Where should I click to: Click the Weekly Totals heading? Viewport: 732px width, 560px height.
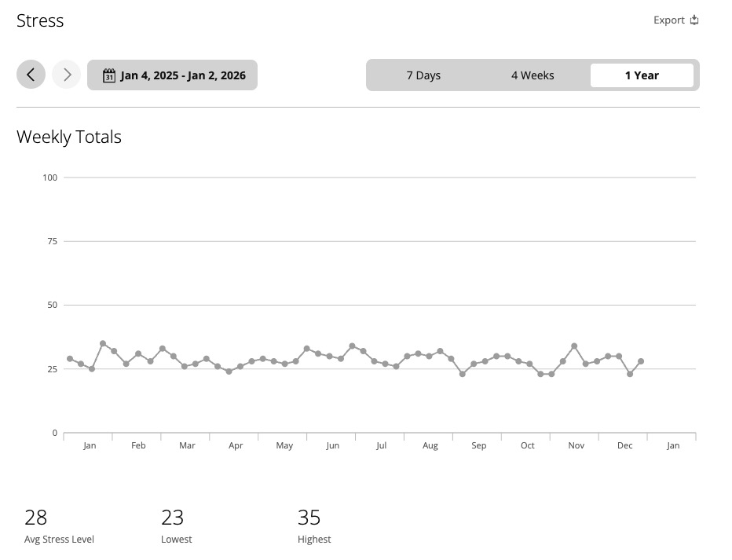[69, 137]
